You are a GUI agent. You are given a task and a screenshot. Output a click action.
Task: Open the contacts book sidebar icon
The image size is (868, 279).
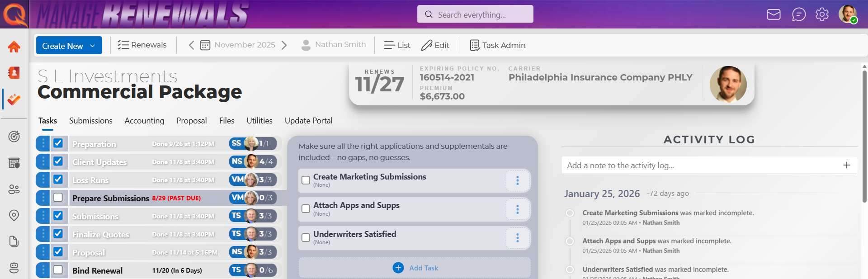(14, 73)
